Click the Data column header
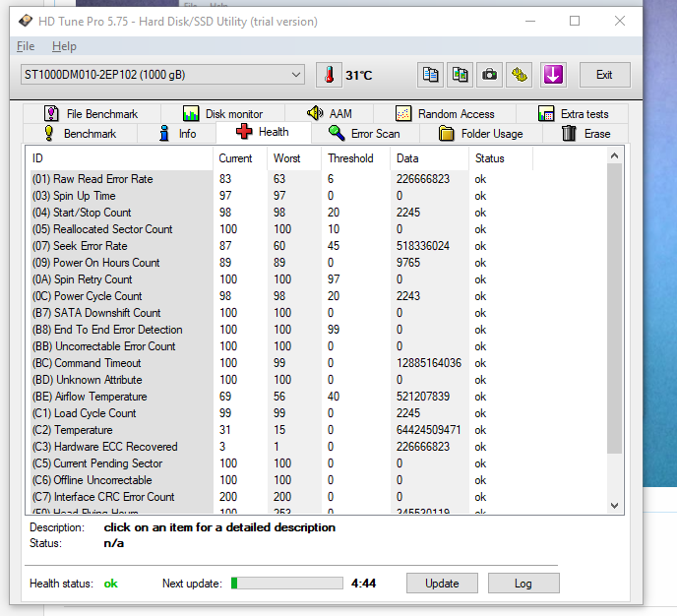This screenshot has height=616, width=677. [430, 158]
